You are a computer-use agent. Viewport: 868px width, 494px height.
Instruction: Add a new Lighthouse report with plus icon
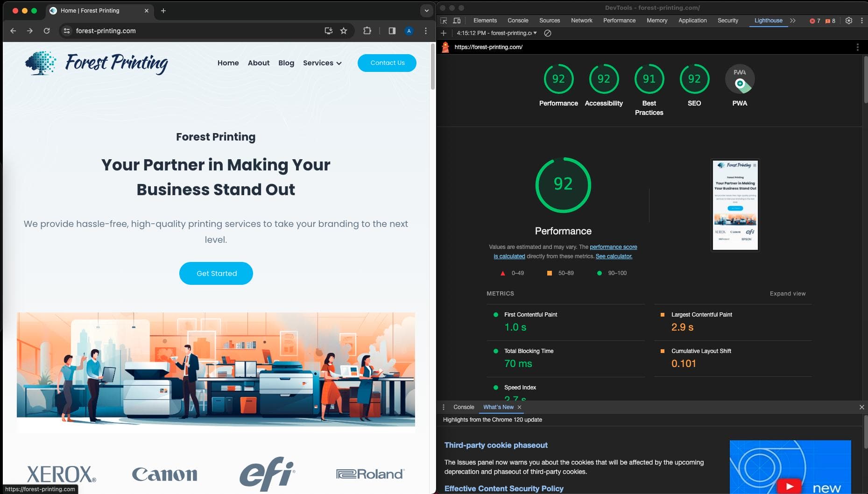pyautogui.click(x=444, y=33)
